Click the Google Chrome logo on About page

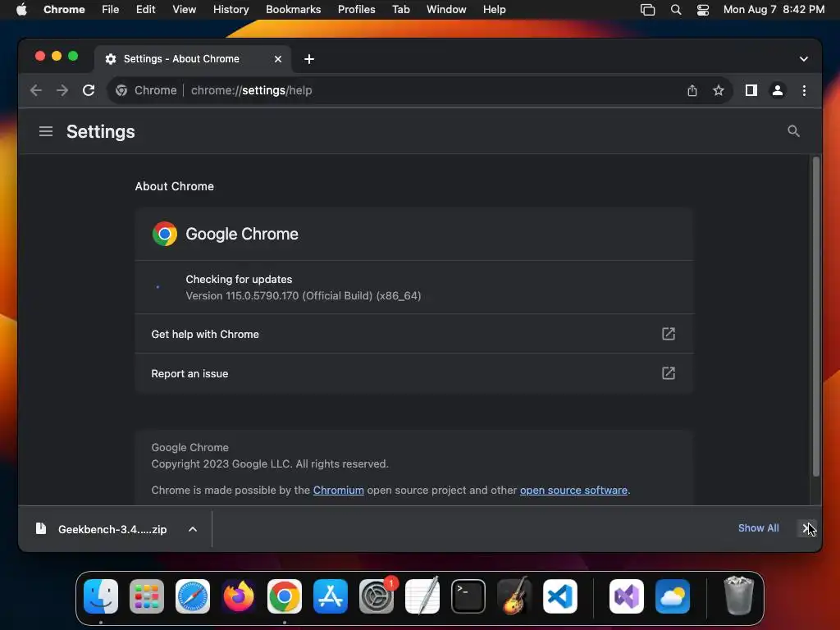(164, 234)
